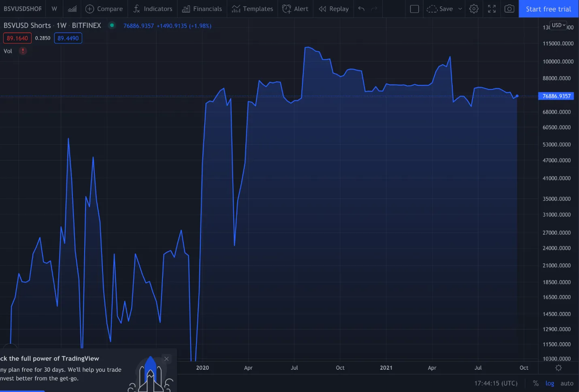The height and width of the screenshot is (392, 579).
Task: Create an Alert
Action: pos(295,8)
